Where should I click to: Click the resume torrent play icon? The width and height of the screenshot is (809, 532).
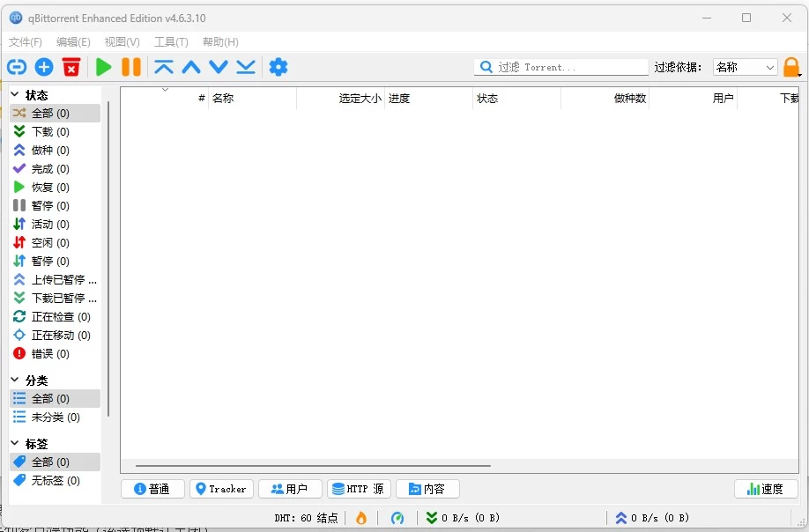(x=103, y=66)
